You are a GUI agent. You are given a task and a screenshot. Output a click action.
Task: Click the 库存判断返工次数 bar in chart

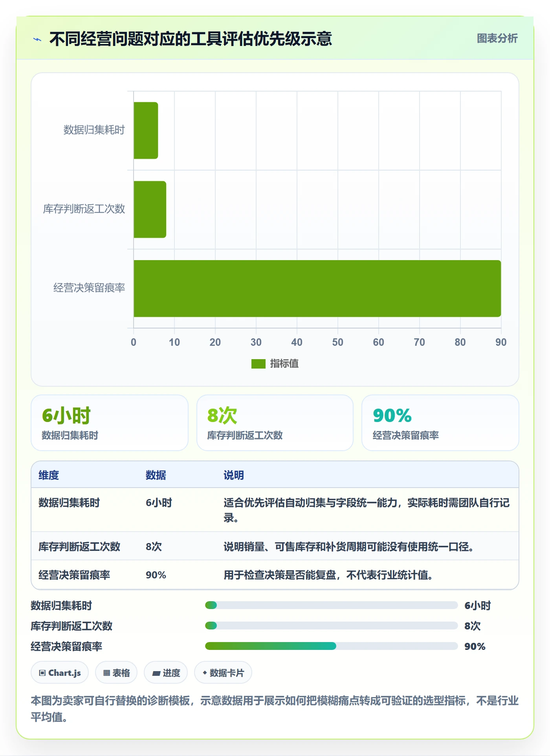(150, 209)
